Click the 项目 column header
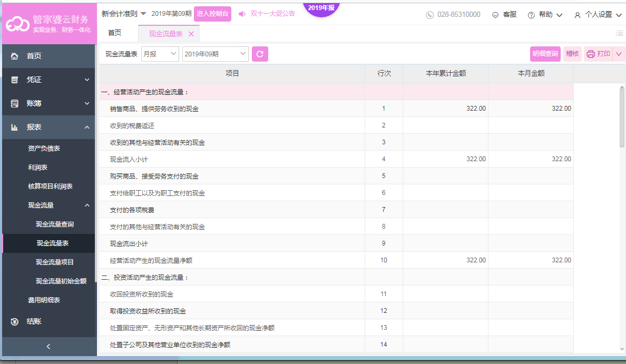 pyautogui.click(x=232, y=73)
